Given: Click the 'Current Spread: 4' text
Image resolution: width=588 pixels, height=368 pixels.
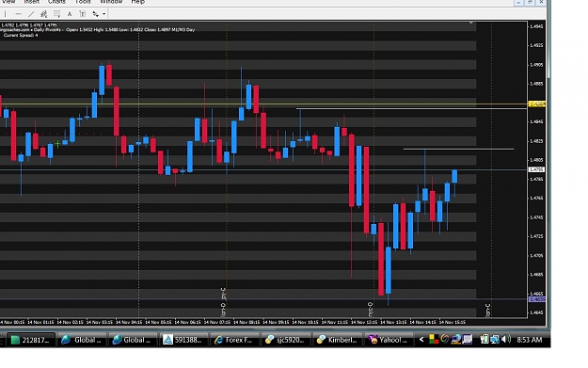Looking at the screenshot, I should point(21,35).
